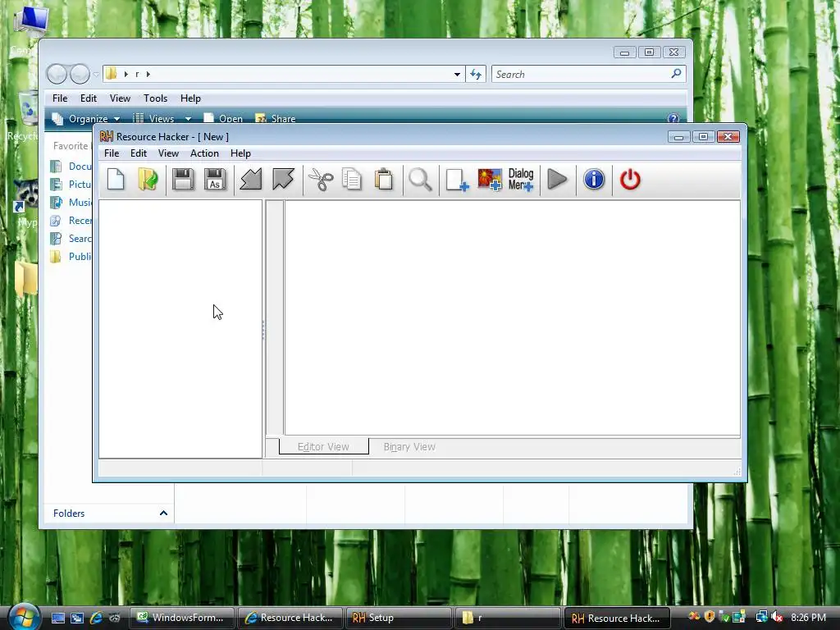Click the Show Desktop quick launch icon

58,618
